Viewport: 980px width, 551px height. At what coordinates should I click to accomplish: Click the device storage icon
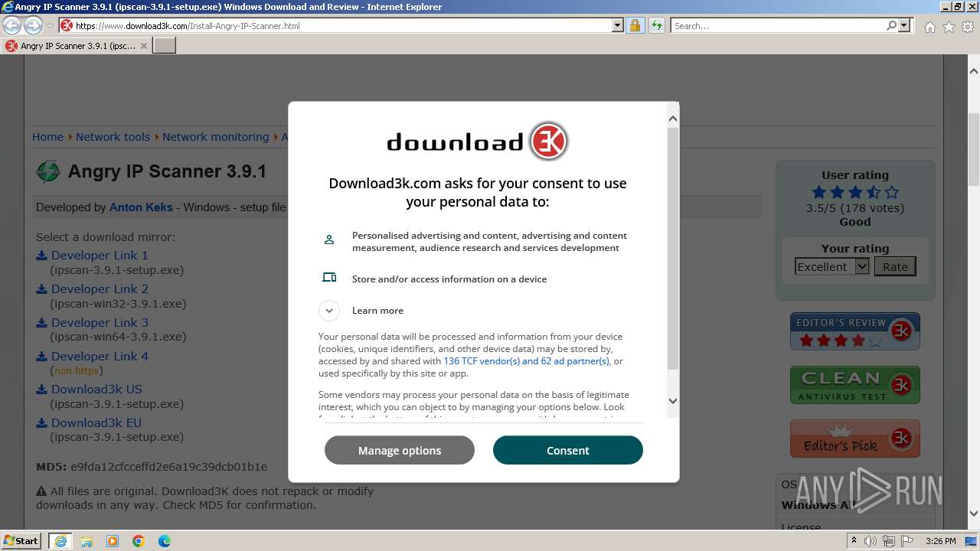coord(329,278)
